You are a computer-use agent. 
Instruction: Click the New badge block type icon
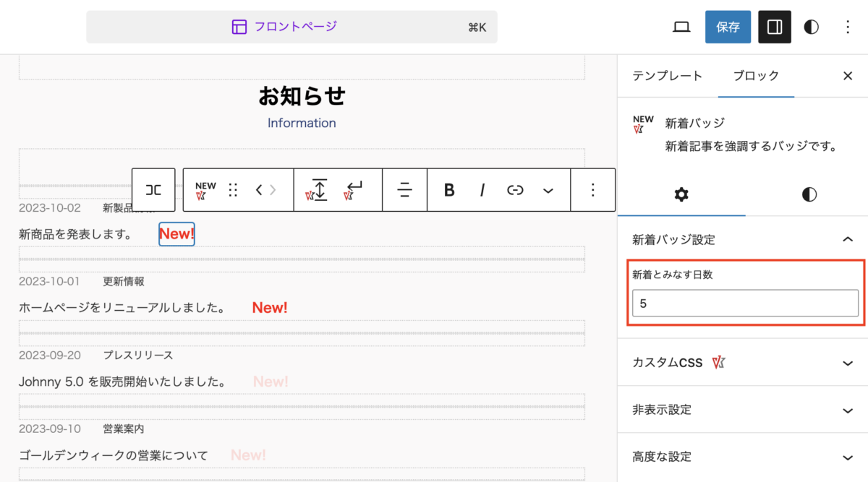point(205,190)
